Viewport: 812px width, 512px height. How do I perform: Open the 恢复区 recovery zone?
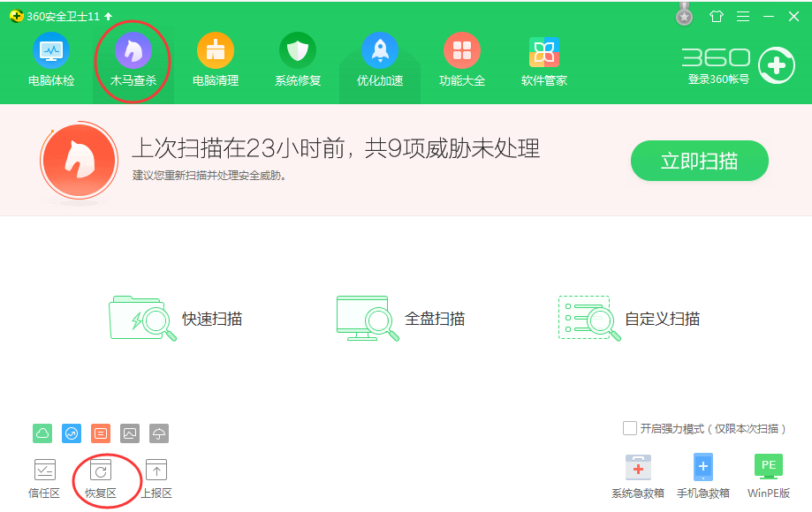tap(100, 477)
